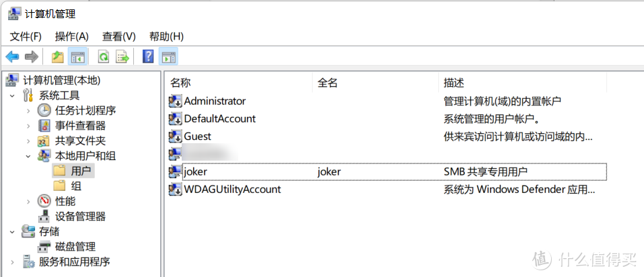The height and width of the screenshot is (277, 644).
Task: Select the Guest user entry
Action: point(197,136)
